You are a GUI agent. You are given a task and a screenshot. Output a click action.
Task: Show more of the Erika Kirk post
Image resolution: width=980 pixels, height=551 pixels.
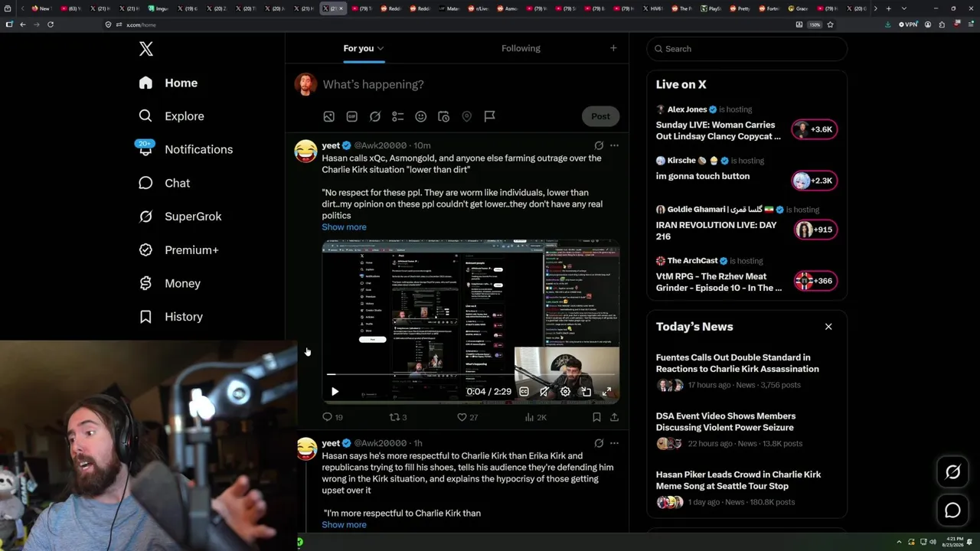click(x=344, y=525)
